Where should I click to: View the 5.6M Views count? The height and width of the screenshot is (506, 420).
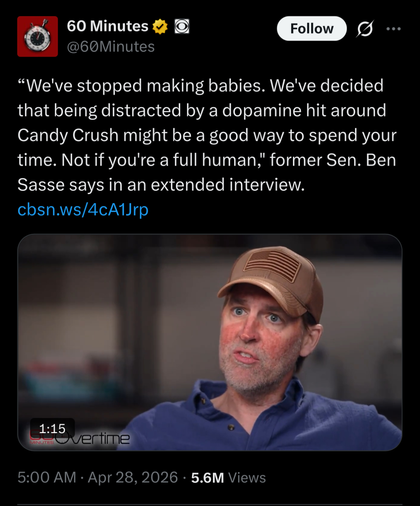(229, 478)
